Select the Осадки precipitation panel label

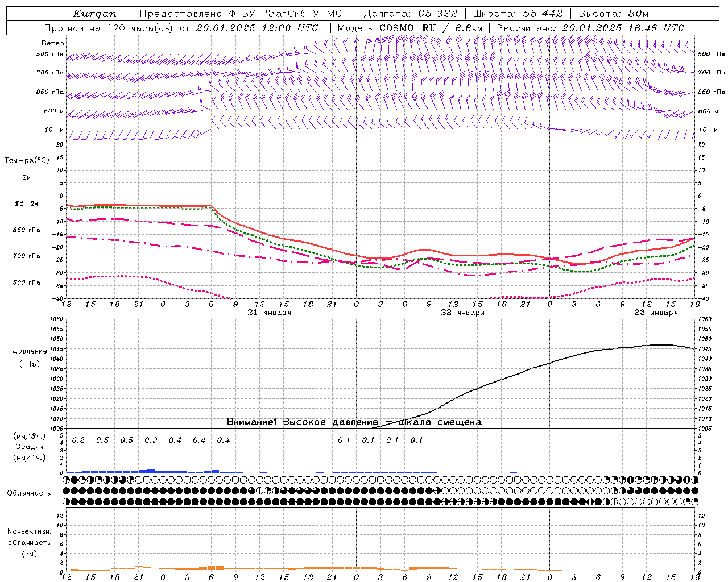pyautogui.click(x=30, y=447)
